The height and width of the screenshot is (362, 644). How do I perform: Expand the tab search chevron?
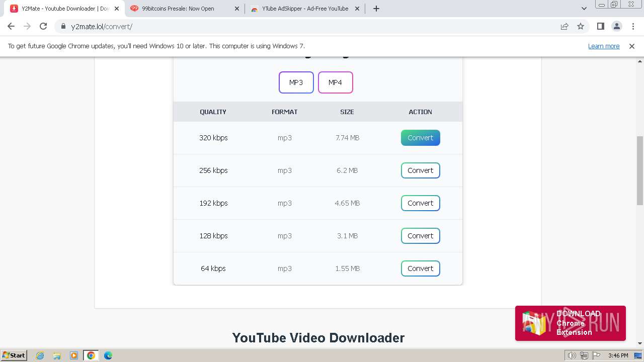tap(584, 9)
